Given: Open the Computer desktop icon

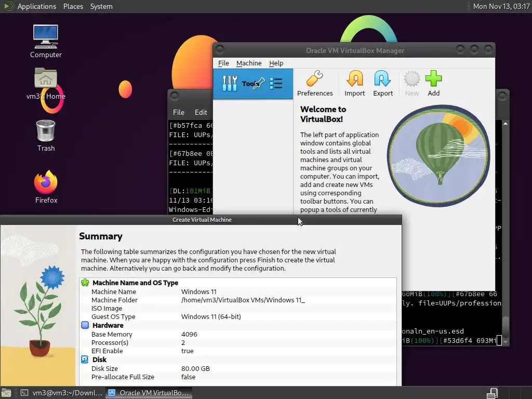Looking at the screenshot, I should pyautogui.click(x=46, y=42).
